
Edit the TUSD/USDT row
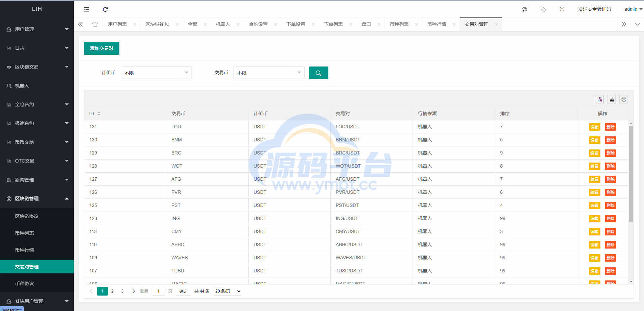click(594, 271)
